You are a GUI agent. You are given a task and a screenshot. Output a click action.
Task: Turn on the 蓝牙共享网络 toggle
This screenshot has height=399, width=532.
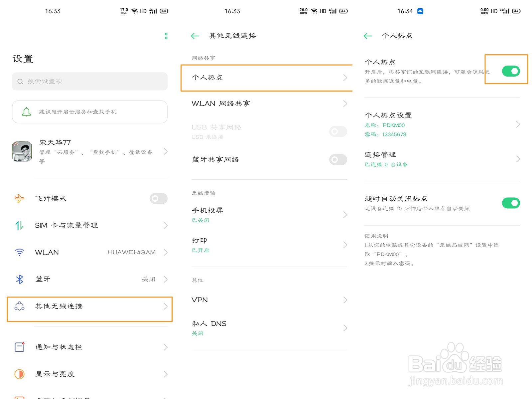[x=338, y=160]
